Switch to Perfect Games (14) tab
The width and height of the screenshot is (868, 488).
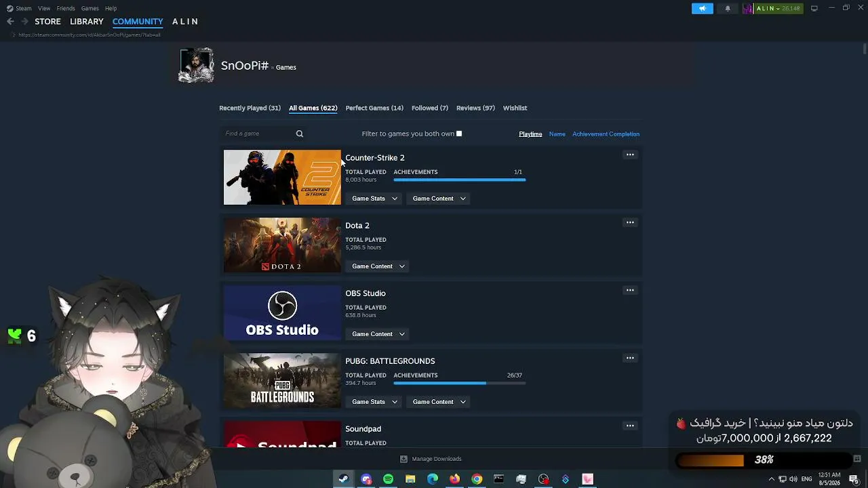pyautogui.click(x=374, y=108)
